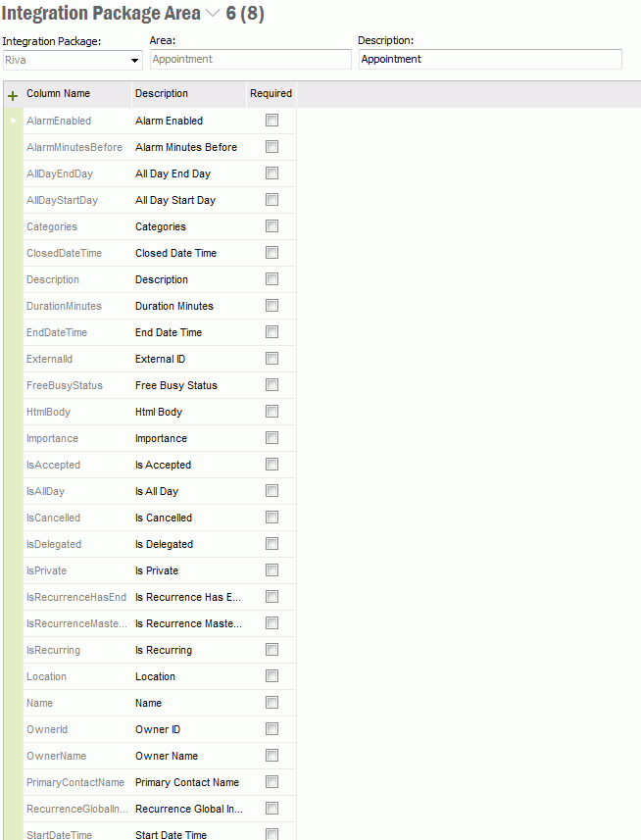
Task: Focus the Description field containing Appointment
Action: pyautogui.click(x=489, y=60)
